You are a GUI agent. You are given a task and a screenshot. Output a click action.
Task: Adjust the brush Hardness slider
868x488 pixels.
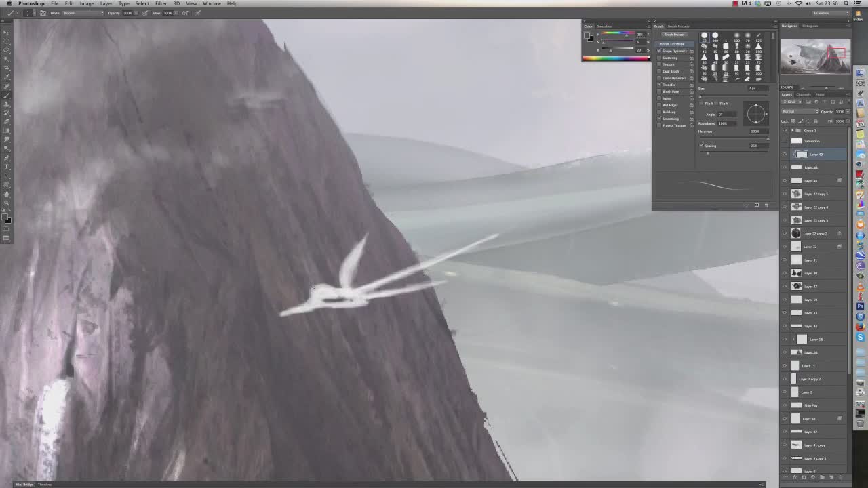[734, 137]
